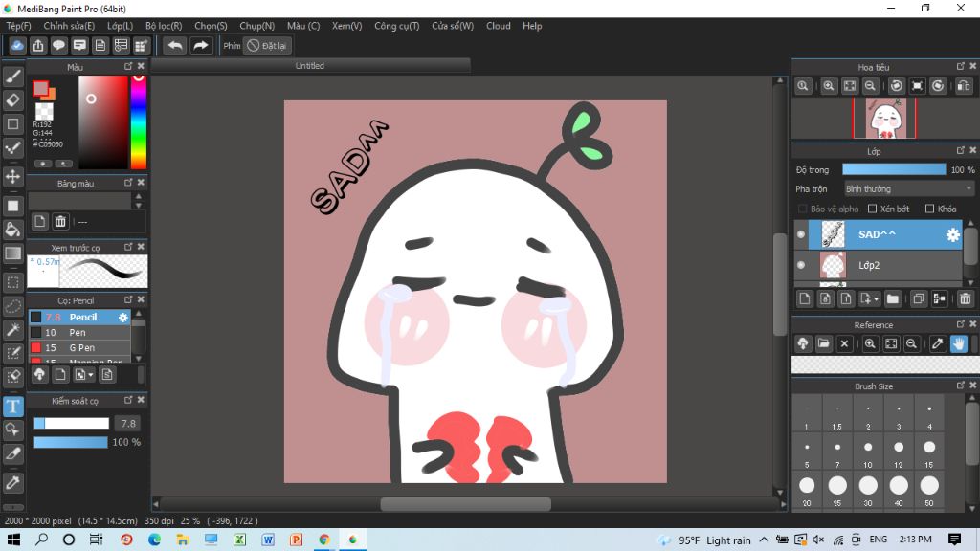Viewport: 980px width, 551px height.
Task: Select the Eyedropper tool
Action: [x=13, y=482]
